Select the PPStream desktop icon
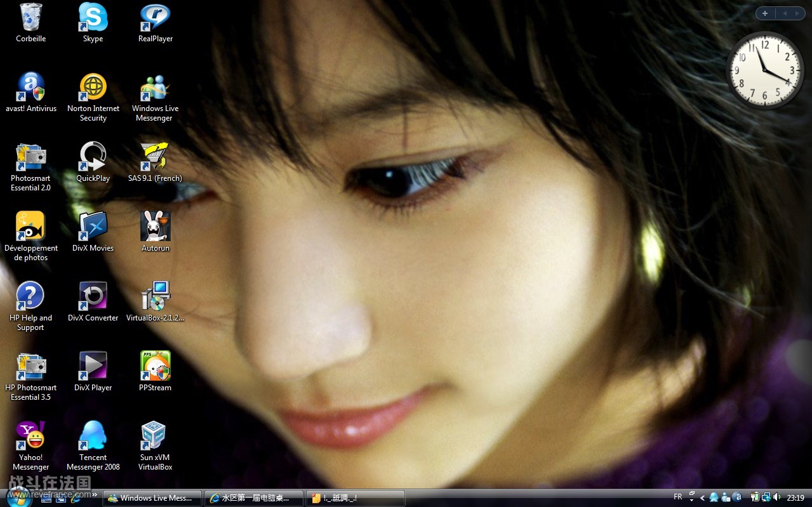Image resolution: width=812 pixels, height=507 pixels. click(156, 372)
